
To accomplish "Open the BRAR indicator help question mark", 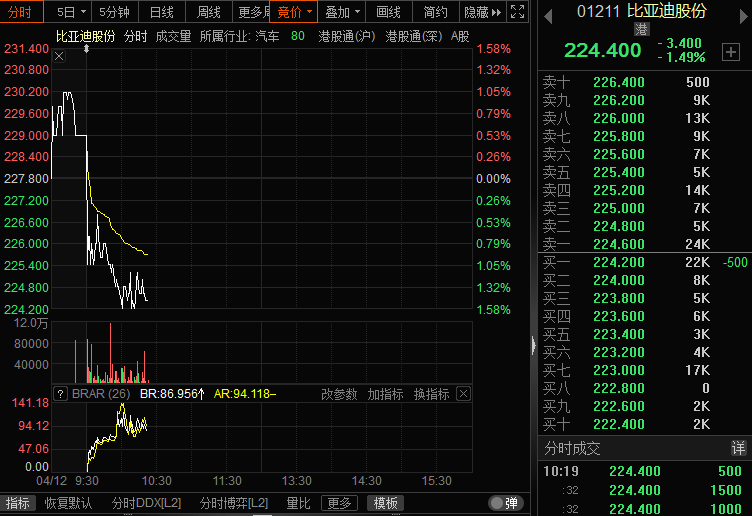I will (x=60, y=394).
